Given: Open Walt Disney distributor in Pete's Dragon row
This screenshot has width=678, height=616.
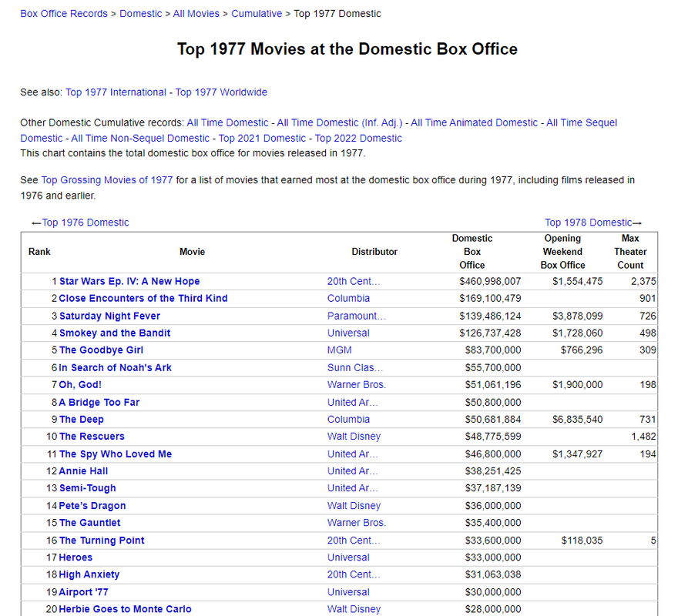Looking at the screenshot, I should coord(354,506).
